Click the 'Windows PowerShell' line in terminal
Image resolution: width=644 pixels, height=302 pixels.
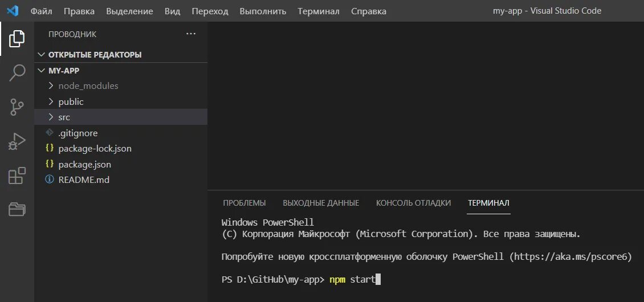tap(268, 223)
